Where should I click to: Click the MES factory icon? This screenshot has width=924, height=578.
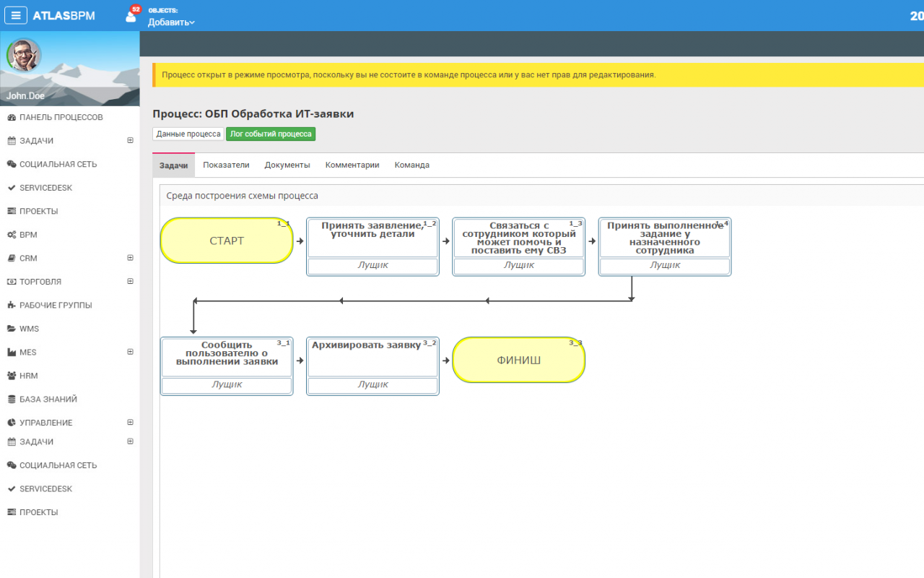(x=12, y=352)
